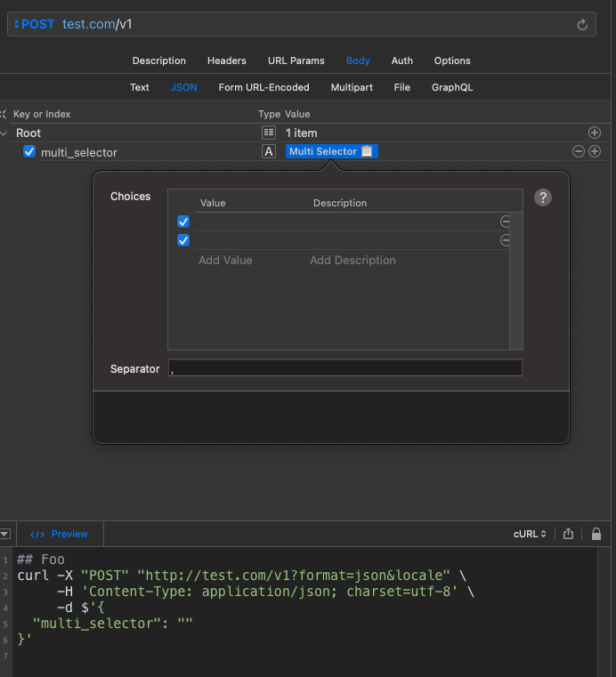The image size is (616, 677).
Task: Click the curl -X "POST" code line
Action: [241, 575]
